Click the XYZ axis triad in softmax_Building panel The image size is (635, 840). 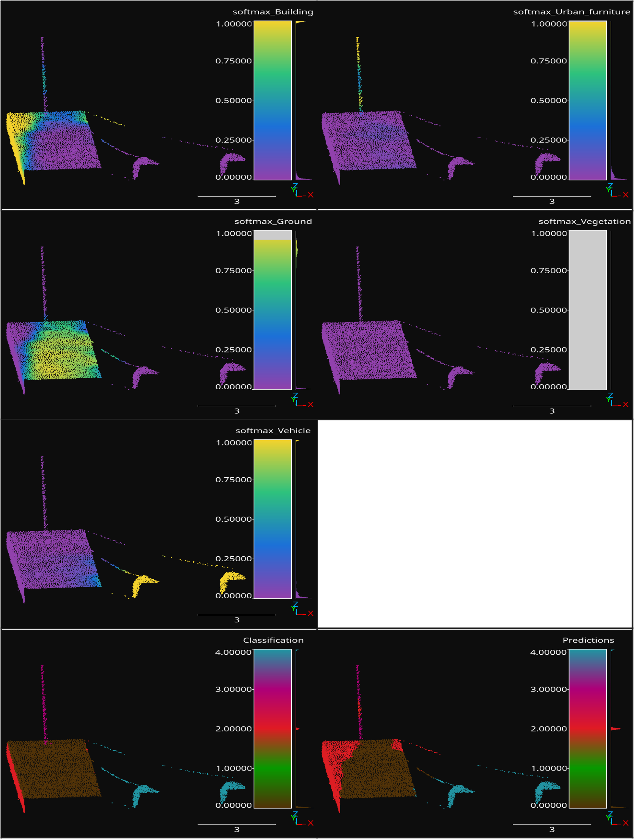point(301,191)
